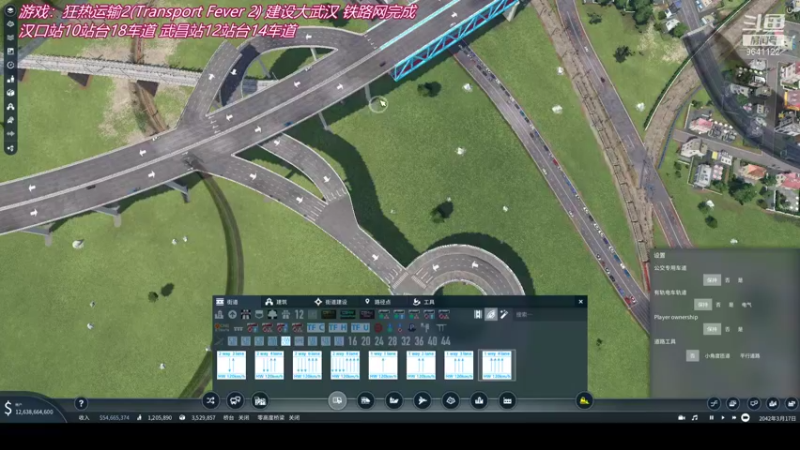Set bus lane option to 保持
The width and height of the screenshot is (800, 450).
712,280
